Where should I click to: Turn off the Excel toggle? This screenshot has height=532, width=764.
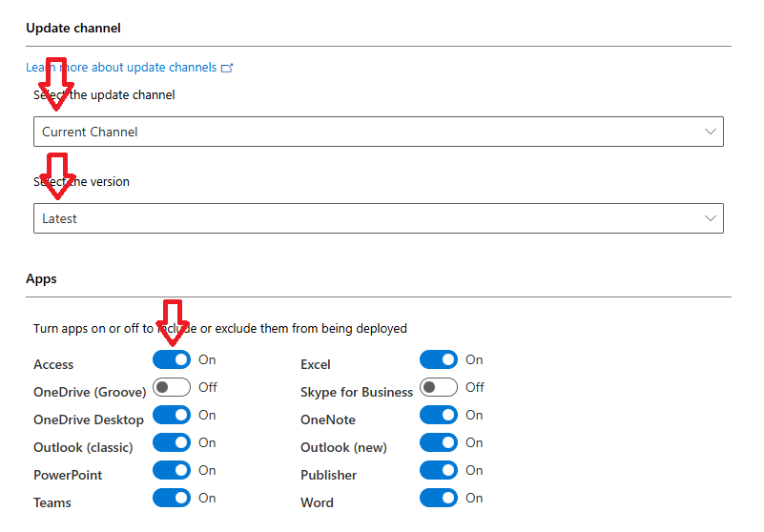[x=439, y=360]
